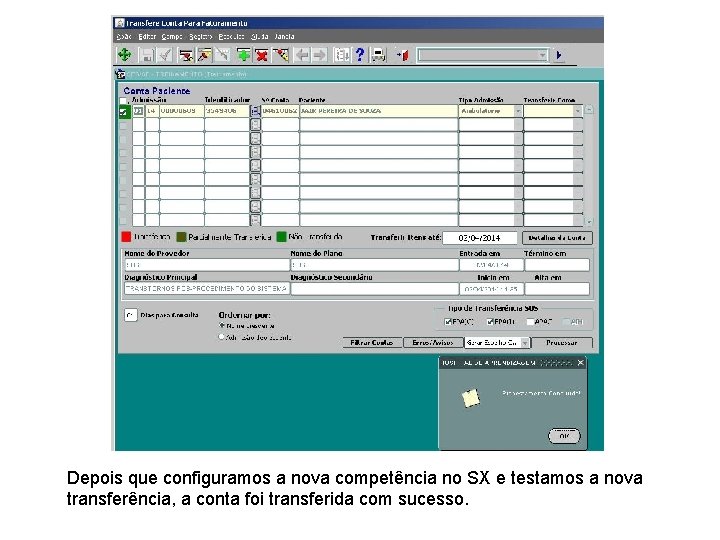Click the red Transferido legend swatch
This screenshot has height=540, width=720.
point(126,237)
